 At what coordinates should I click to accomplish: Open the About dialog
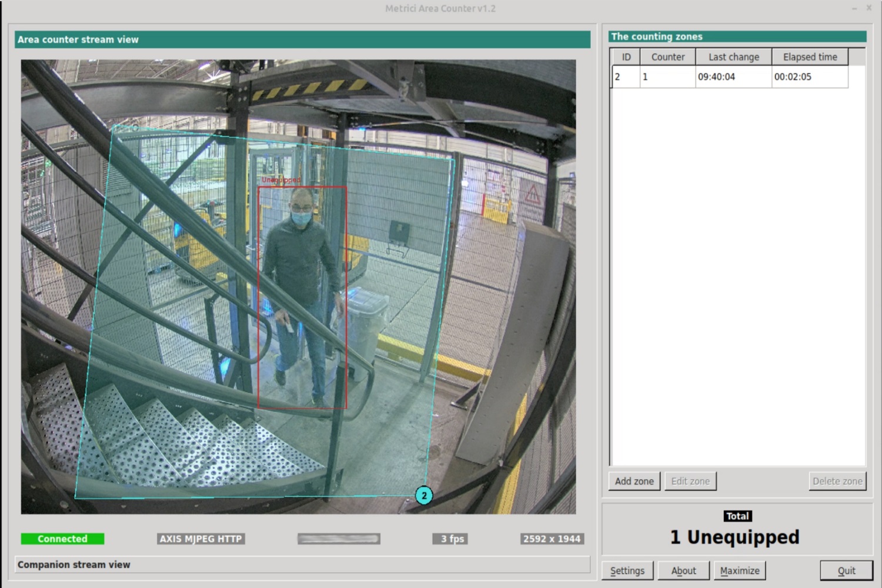(x=683, y=570)
